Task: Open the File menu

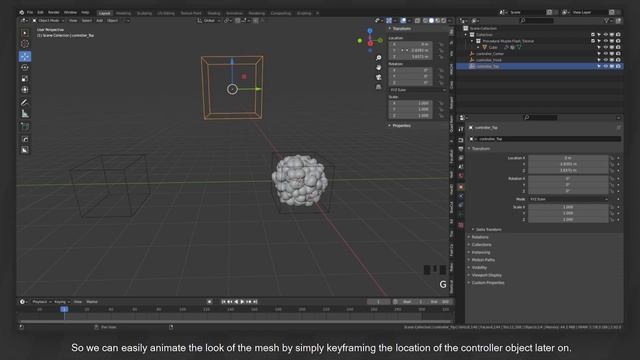Action: (30, 13)
